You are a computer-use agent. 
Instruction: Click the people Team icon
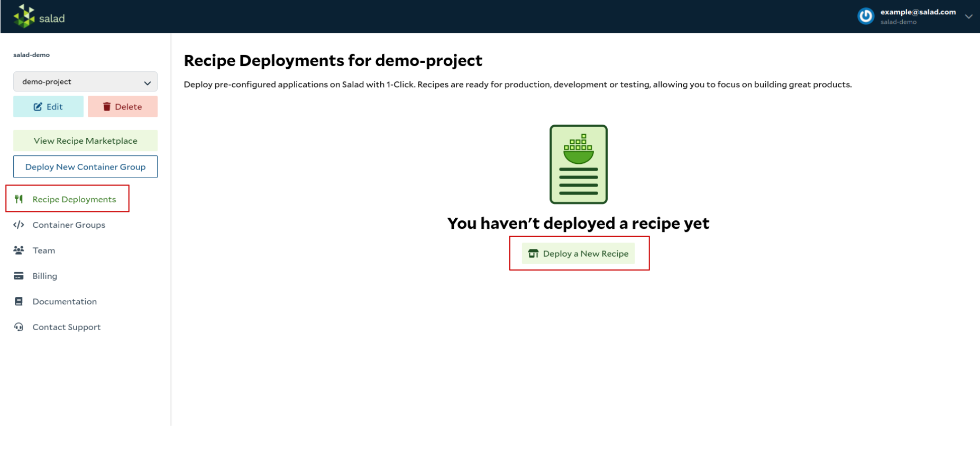(x=19, y=250)
